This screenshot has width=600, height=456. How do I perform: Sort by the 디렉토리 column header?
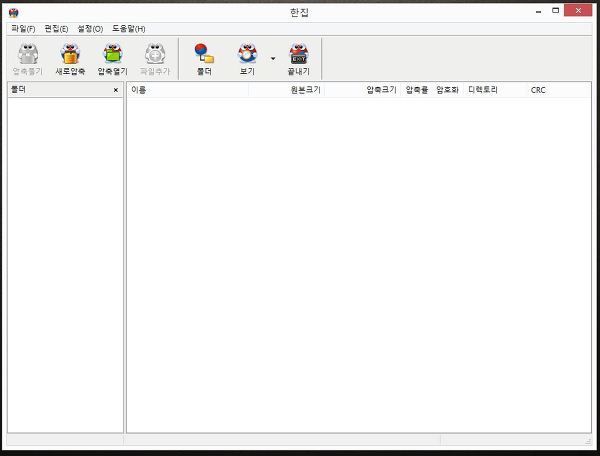(x=494, y=90)
